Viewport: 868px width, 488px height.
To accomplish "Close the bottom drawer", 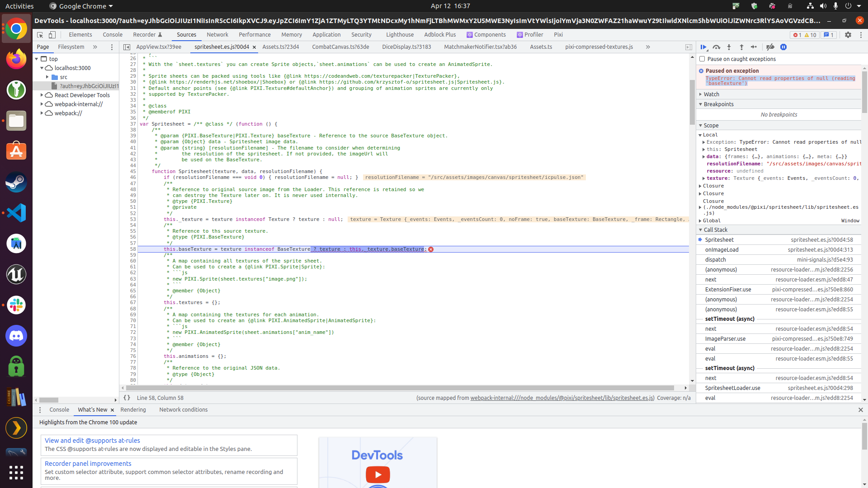I will (860, 410).
